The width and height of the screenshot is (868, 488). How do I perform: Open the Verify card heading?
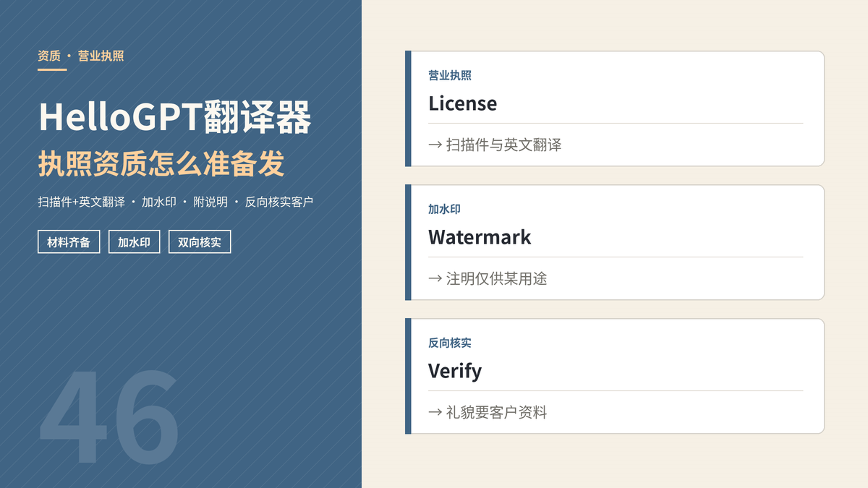pos(455,371)
